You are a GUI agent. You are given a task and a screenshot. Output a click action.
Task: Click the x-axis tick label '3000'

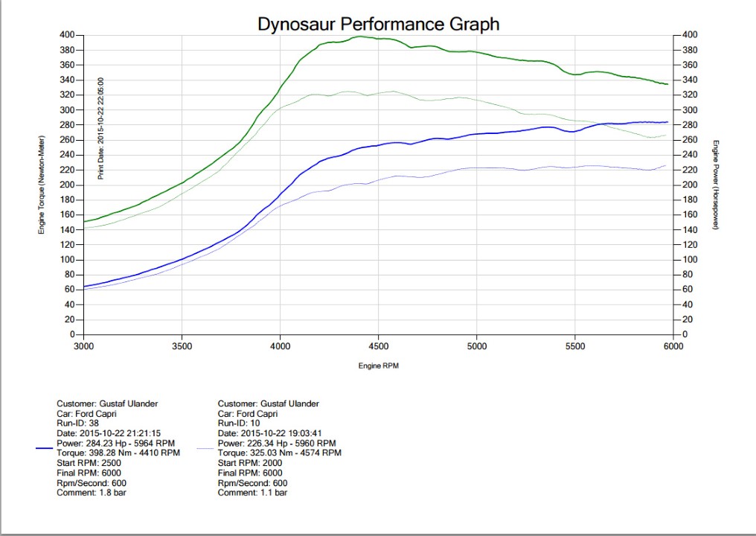84,346
